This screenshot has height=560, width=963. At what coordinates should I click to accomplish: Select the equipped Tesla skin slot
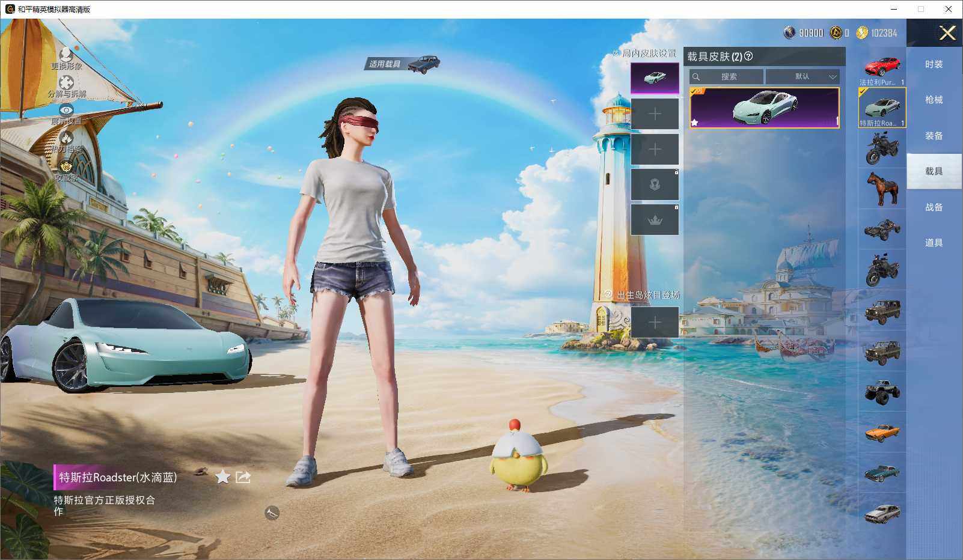[655, 78]
